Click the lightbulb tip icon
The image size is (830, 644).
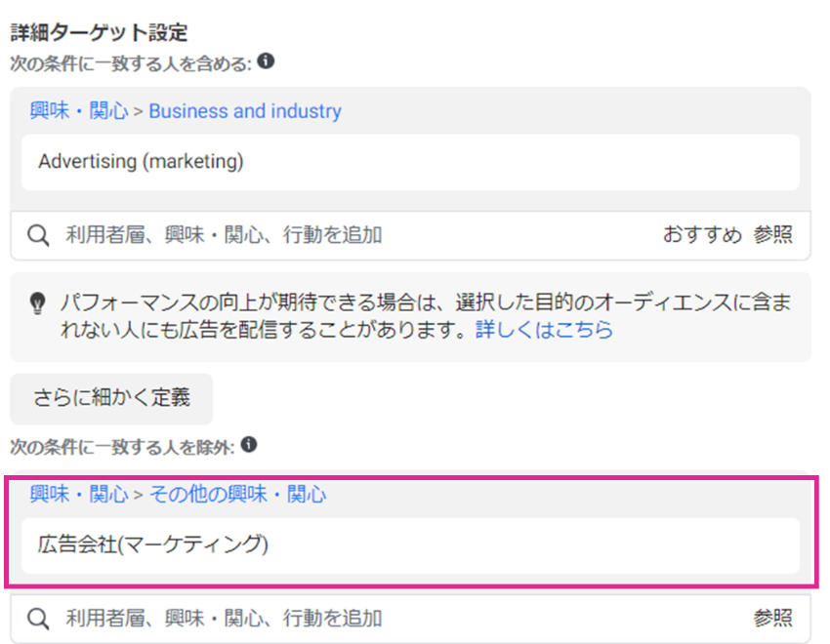37,303
